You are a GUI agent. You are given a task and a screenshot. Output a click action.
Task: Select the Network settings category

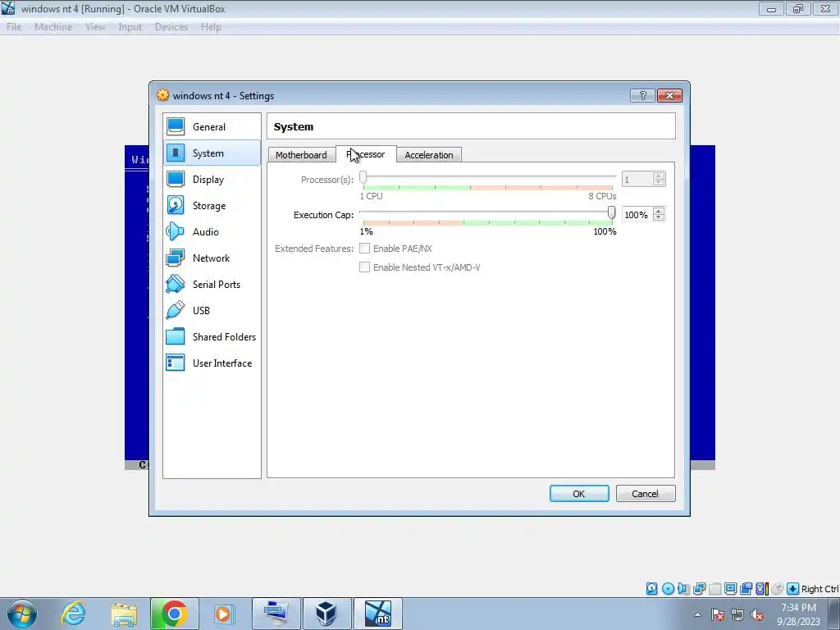point(212,258)
